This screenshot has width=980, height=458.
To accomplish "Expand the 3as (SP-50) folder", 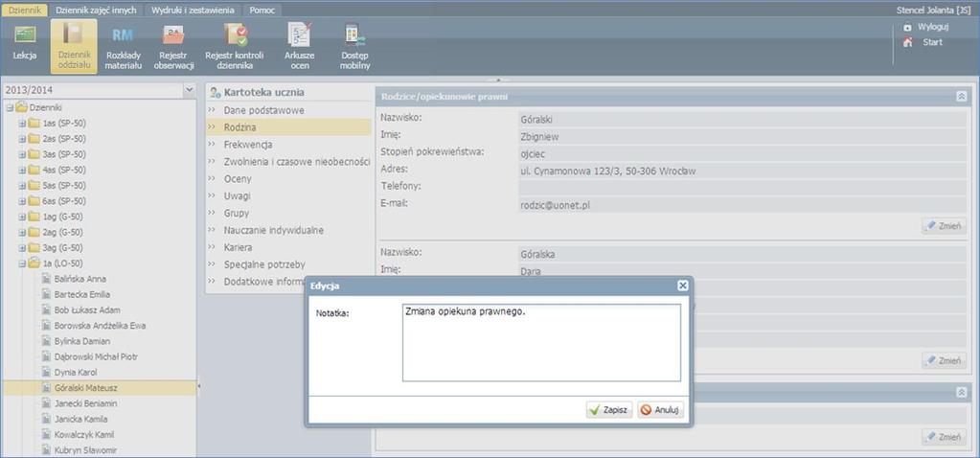I will click(x=22, y=154).
